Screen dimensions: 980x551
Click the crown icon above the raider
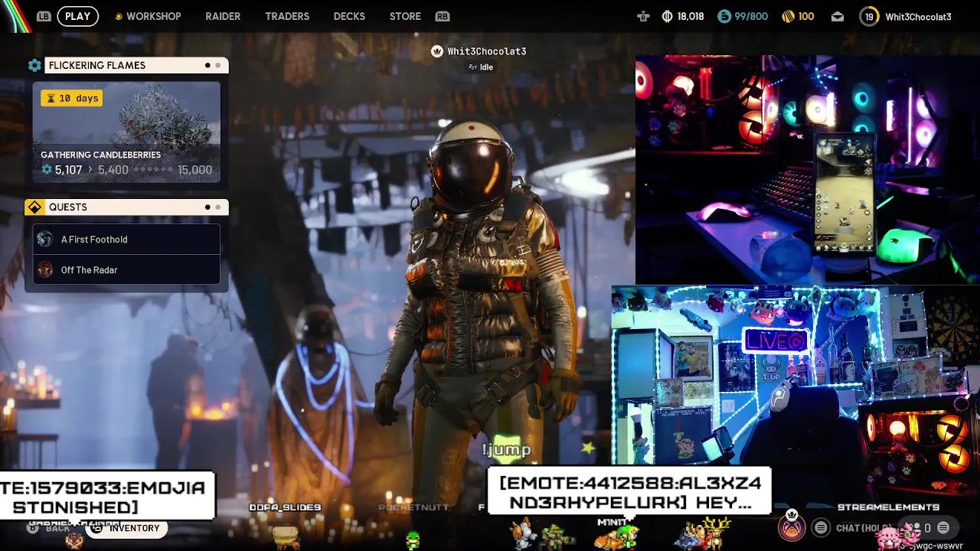point(436,51)
